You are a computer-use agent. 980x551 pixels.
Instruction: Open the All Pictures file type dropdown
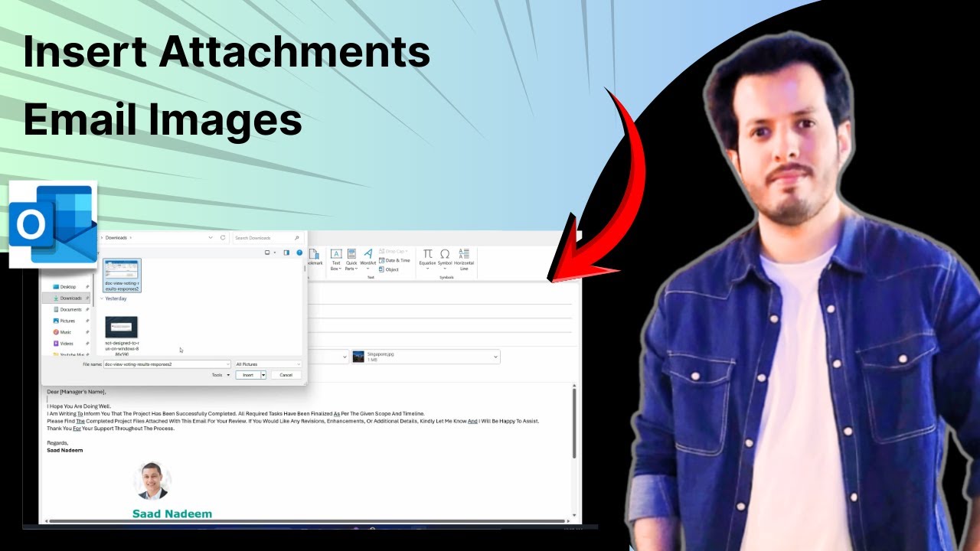[268, 364]
